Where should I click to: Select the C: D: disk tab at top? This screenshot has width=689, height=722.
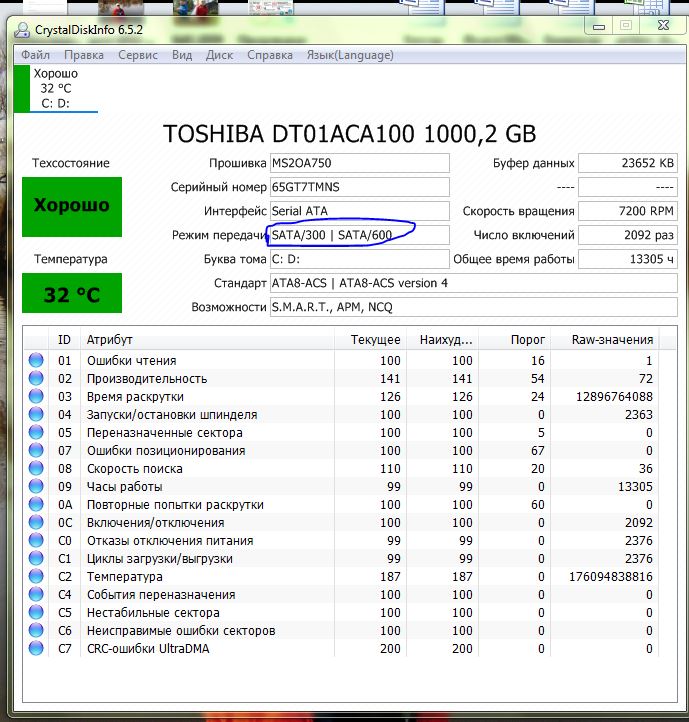[55, 88]
